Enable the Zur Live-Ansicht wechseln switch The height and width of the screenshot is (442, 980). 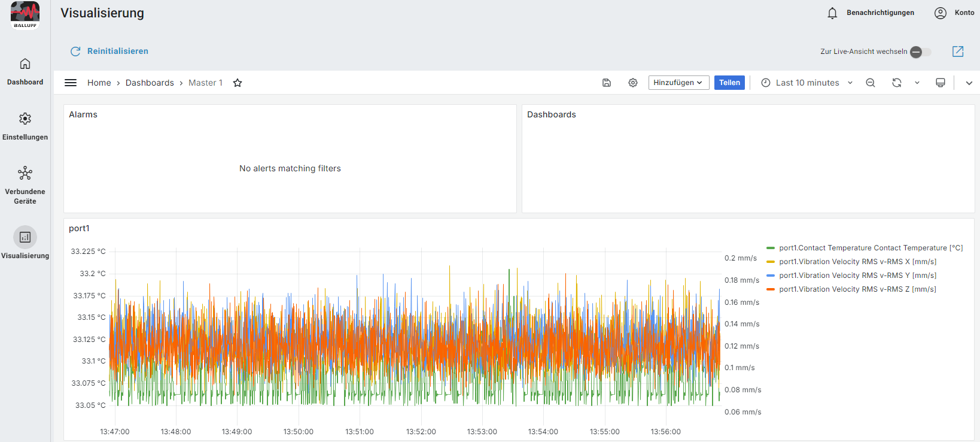(x=920, y=52)
